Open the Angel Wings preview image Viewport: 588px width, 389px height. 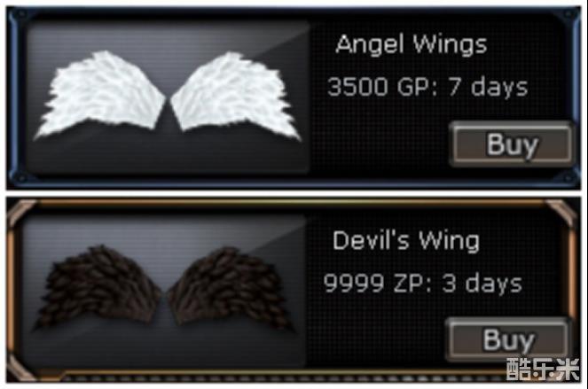pyautogui.click(x=168, y=97)
